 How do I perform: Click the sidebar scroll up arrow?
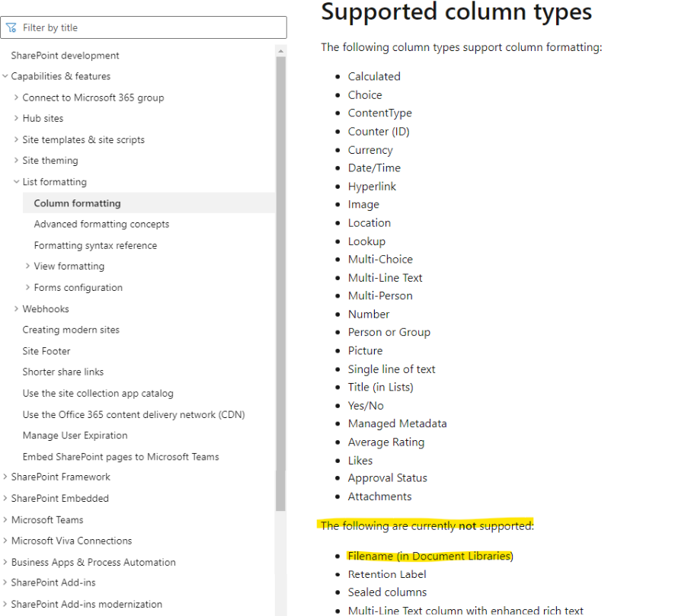280,51
